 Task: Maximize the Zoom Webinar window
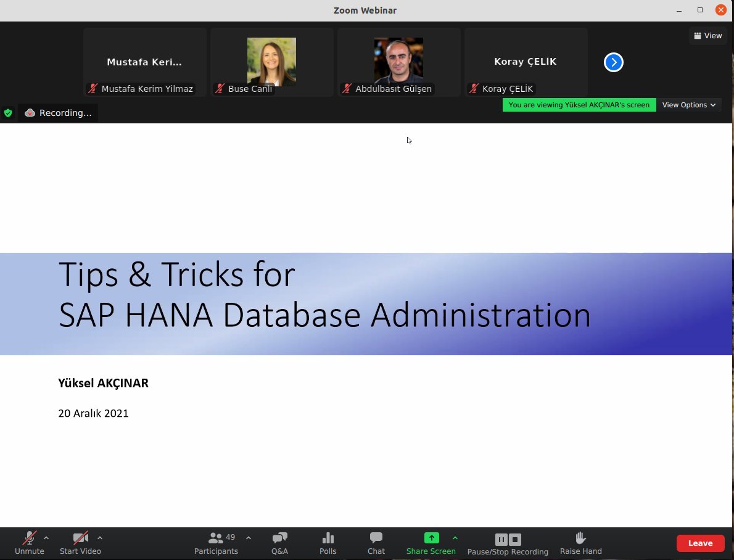700,10
